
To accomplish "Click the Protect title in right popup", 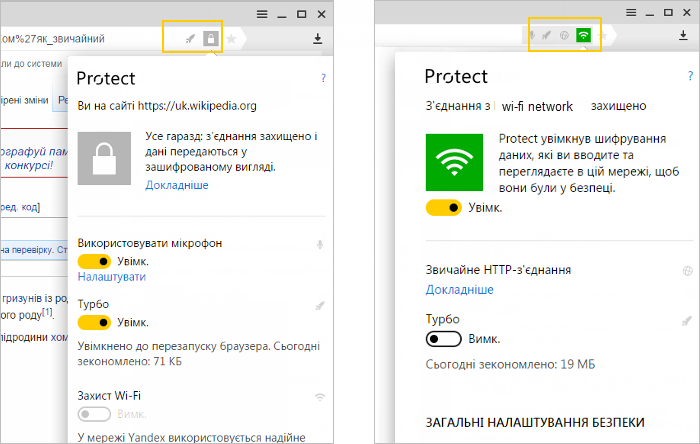I will (456, 77).
